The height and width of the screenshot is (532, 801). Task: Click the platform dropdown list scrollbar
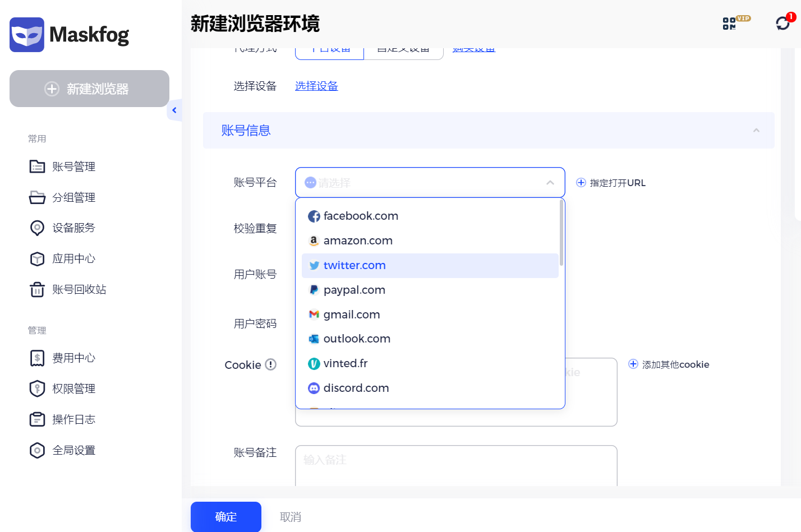coord(561,233)
